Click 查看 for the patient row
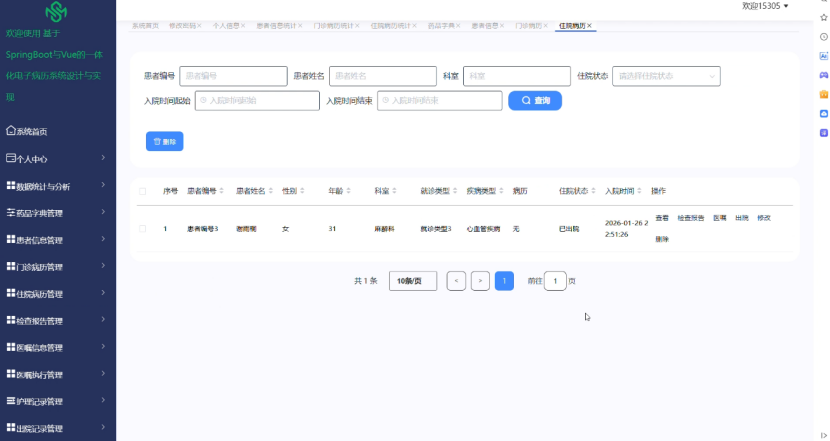830x441 pixels. (x=662, y=218)
